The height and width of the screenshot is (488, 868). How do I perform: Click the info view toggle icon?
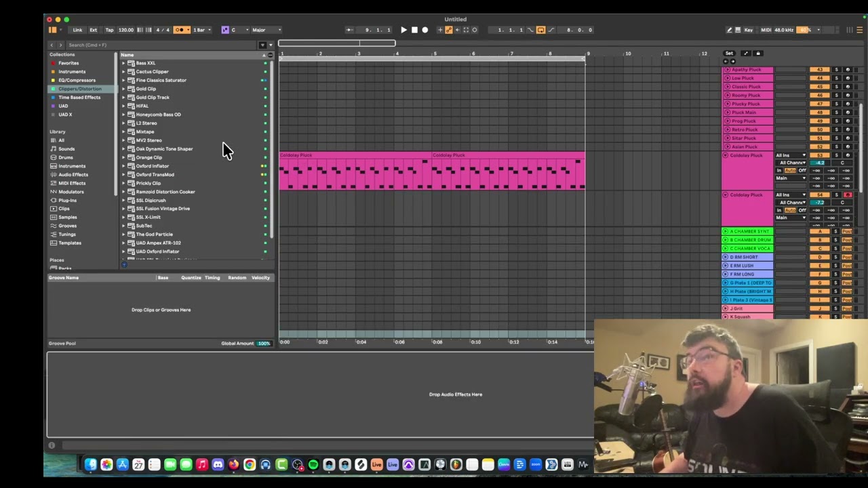[x=52, y=445]
